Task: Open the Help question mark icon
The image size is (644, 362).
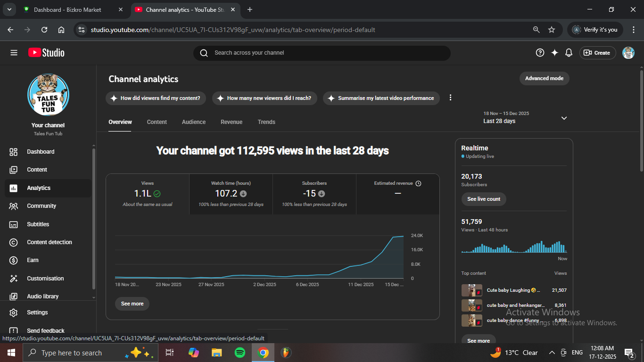Action: click(x=540, y=53)
